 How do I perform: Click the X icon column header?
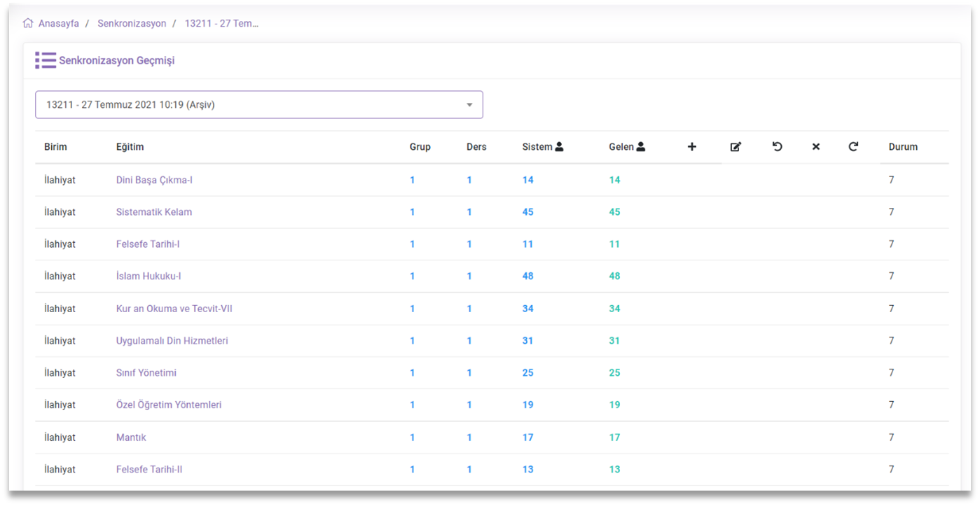815,147
